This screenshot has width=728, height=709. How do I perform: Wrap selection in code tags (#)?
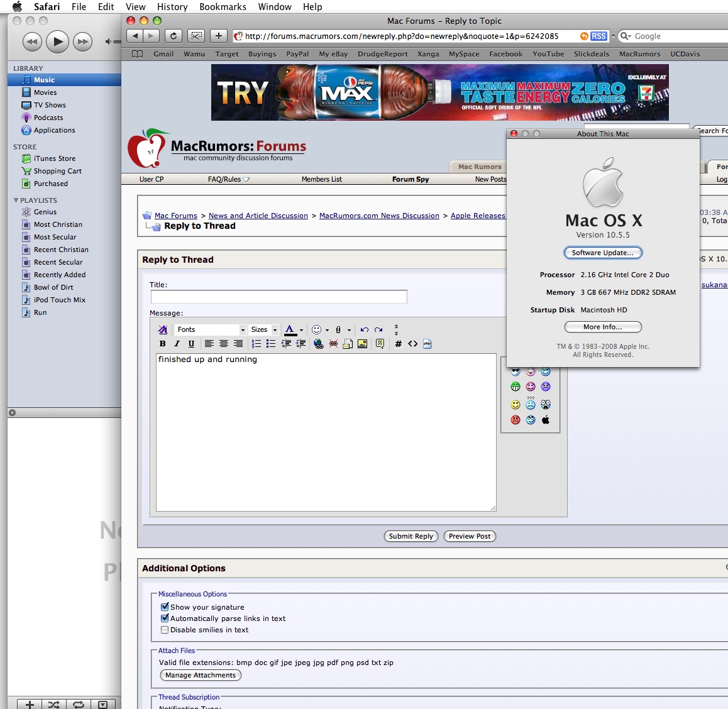coord(399,344)
